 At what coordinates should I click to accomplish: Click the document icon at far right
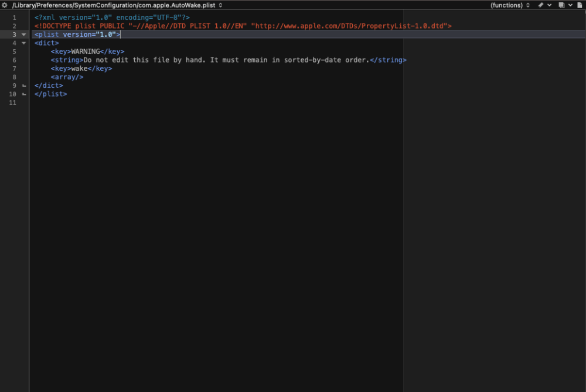580,5
